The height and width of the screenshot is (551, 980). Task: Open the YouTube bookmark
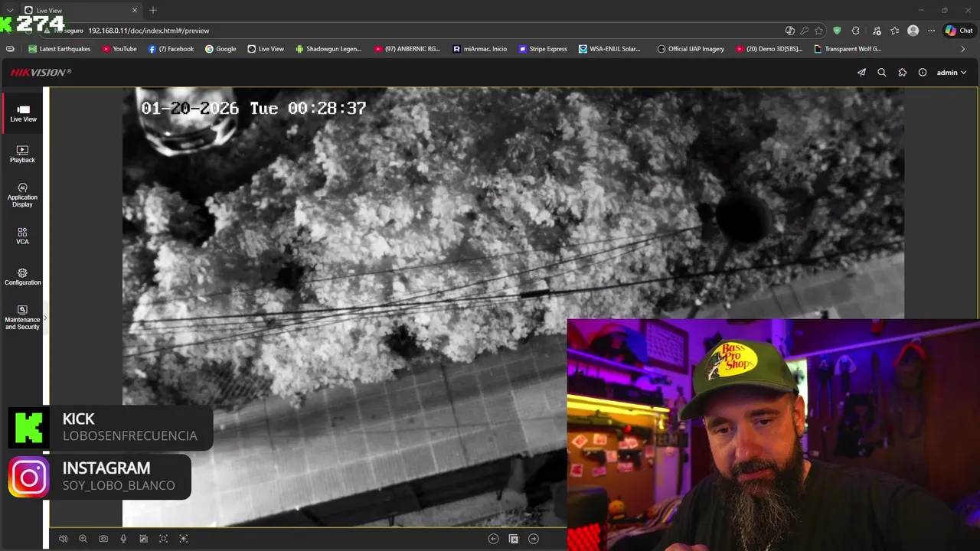(119, 49)
